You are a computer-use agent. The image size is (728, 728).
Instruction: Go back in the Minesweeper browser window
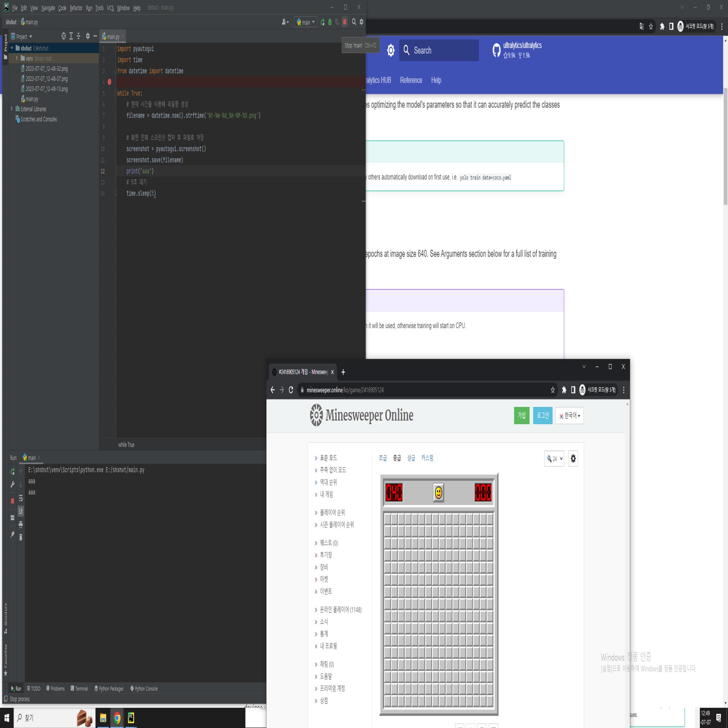pos(273,390)
